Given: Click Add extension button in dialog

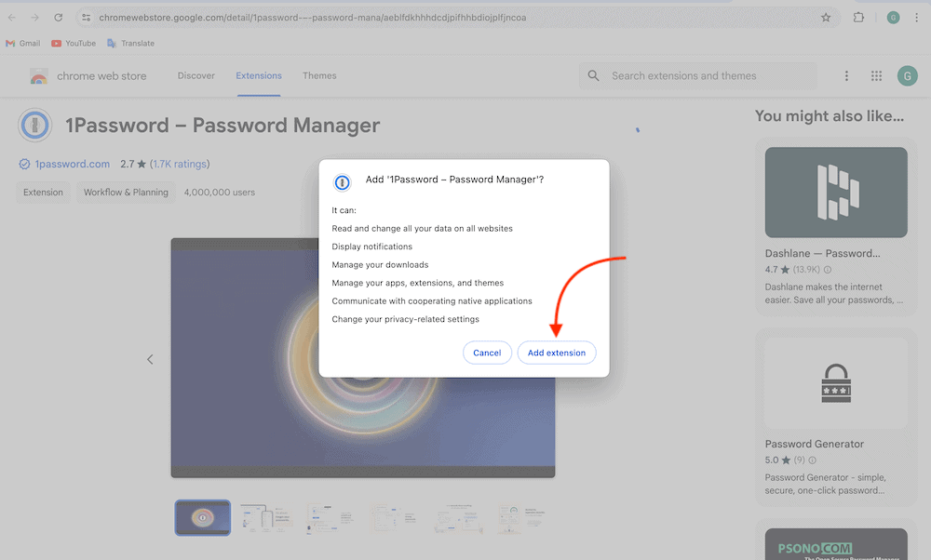Looking at the screenshot, I should [x=557, y=353].
